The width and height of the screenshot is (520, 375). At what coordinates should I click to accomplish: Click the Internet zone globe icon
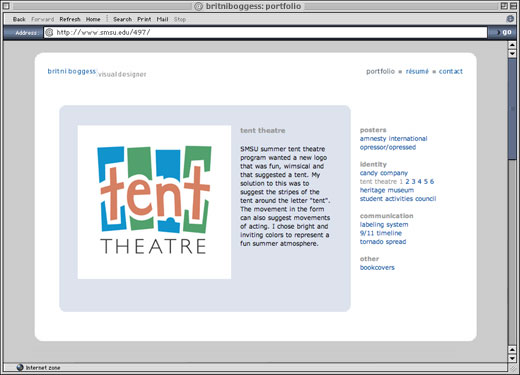coord(20,367)
